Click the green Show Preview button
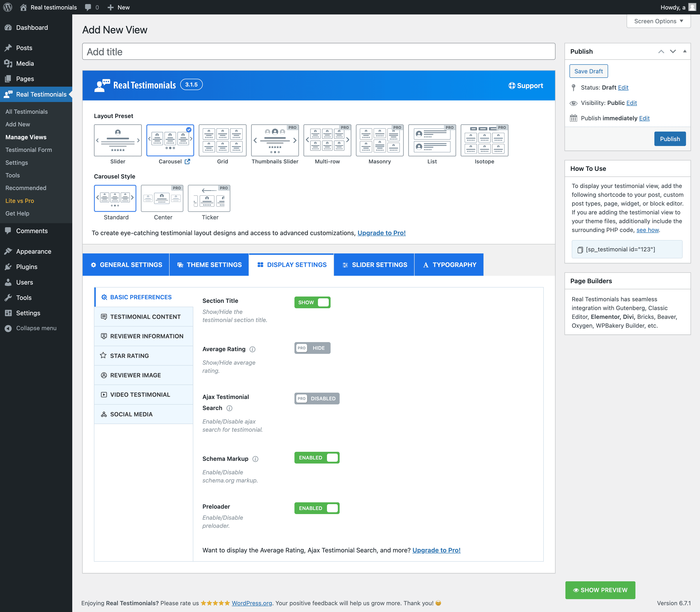This screenshot has height=612, width=700. click(x=600, y=590)
